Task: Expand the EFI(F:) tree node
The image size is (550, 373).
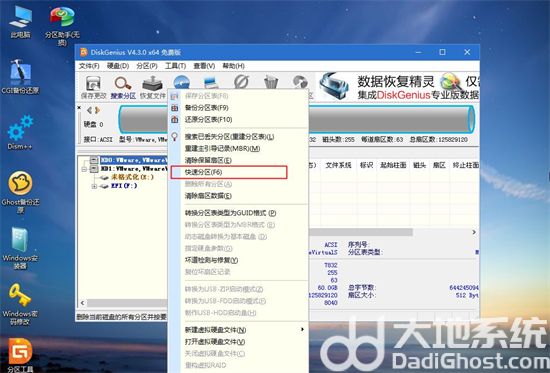Action: 94,186
